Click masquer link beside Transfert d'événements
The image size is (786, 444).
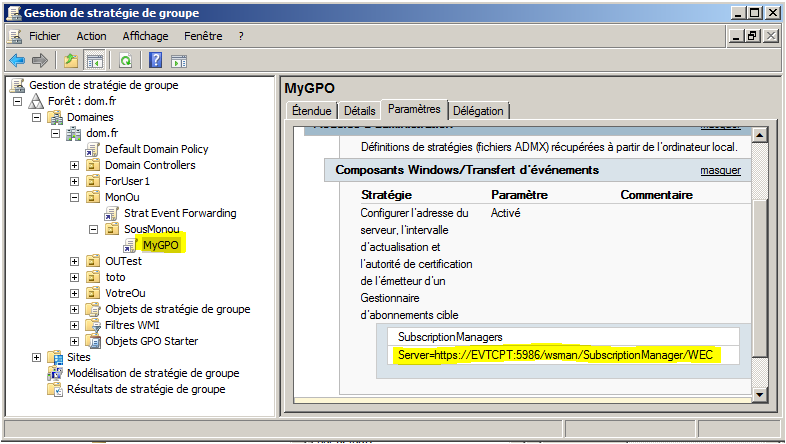(720, 170)
